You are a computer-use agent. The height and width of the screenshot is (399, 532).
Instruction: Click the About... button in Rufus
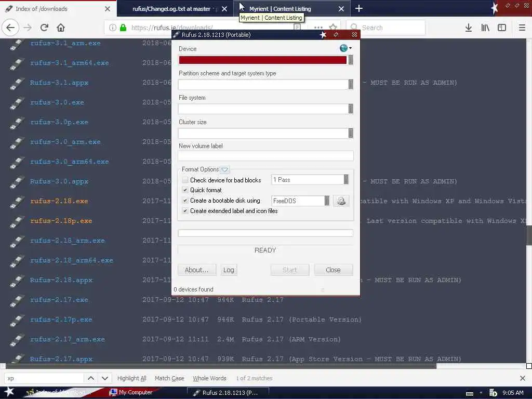point(196,270)
